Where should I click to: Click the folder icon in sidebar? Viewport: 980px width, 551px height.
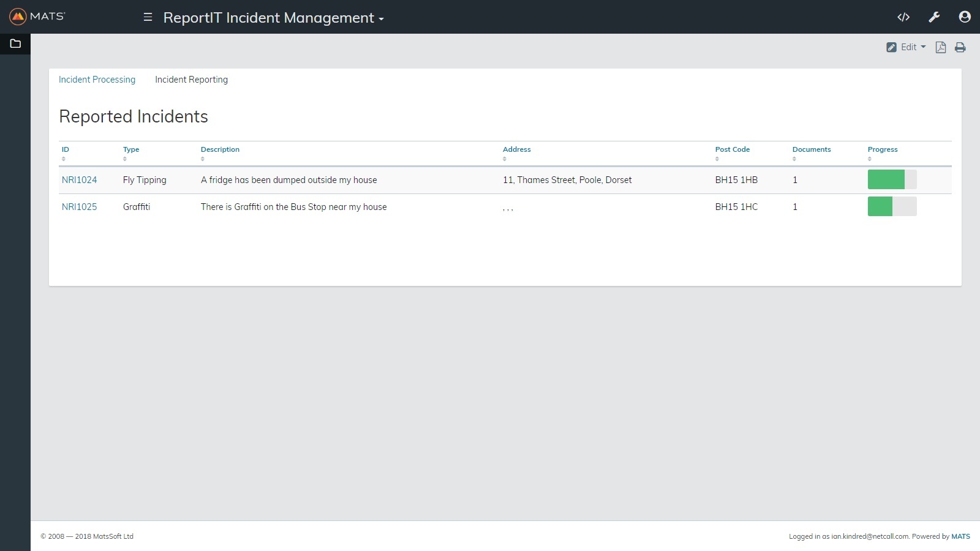point(15,43)
